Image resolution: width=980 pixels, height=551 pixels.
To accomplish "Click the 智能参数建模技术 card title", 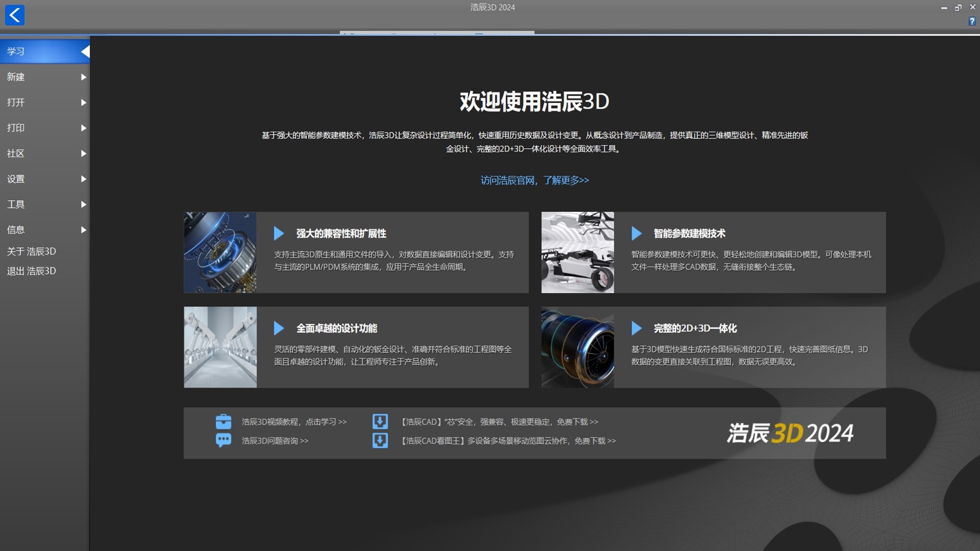I will pos(689,233).
